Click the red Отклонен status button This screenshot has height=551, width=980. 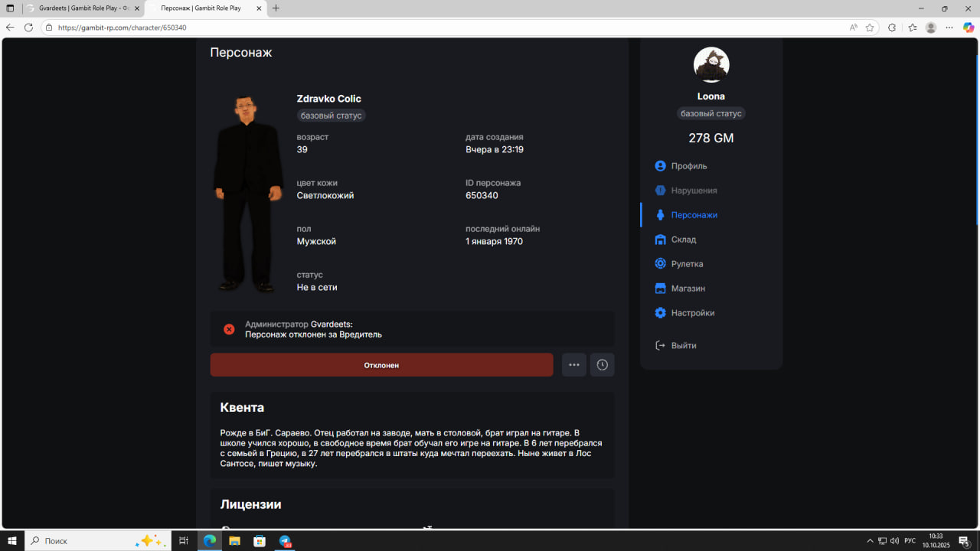(x=381, y=365)
